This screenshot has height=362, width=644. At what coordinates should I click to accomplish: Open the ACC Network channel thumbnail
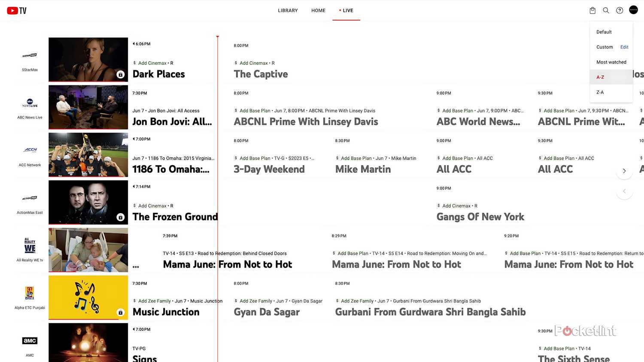click(88, 154)
